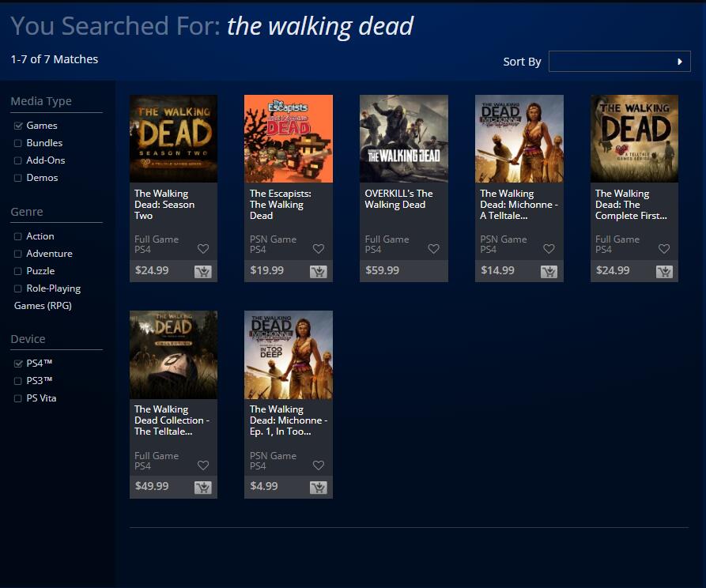Add The Walking Dead Collection to cart

[x=202, y=487]
